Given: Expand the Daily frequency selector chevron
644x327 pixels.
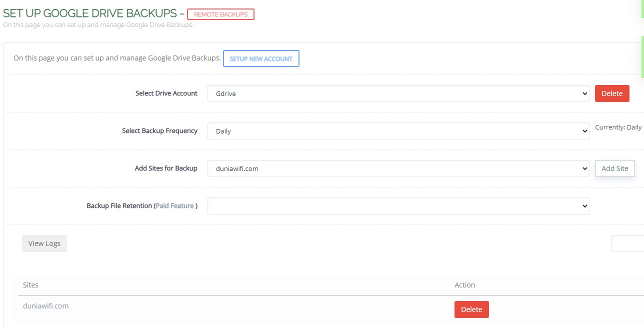Looking at the screenshot, I should pos(584,131).
